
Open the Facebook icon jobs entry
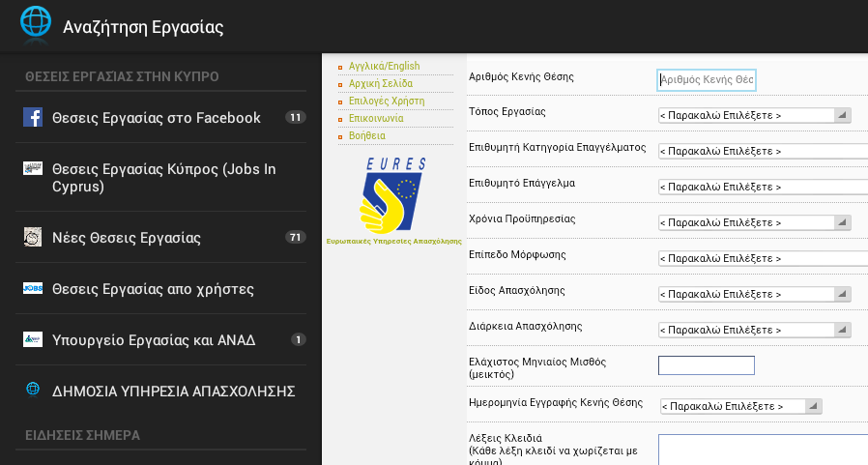[33, 117]
